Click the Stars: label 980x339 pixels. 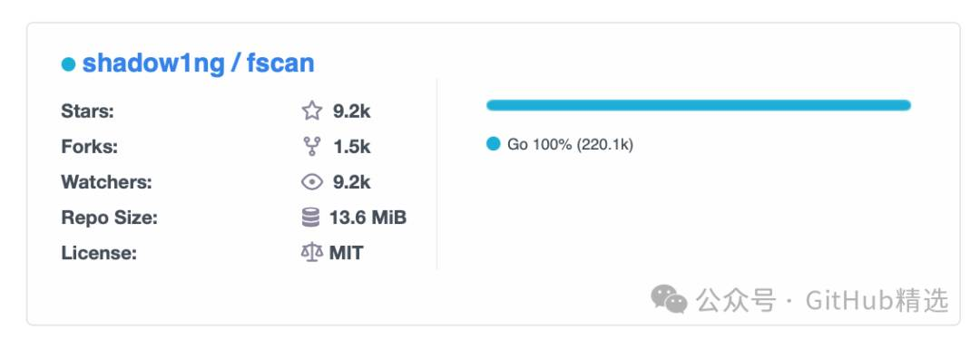87,111
